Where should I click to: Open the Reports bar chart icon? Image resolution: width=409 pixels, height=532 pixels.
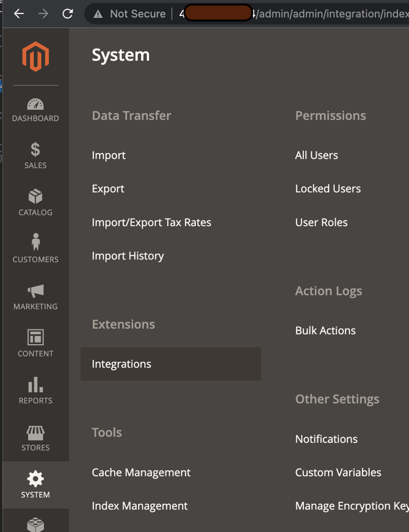pyautogui.click(x=35, y=385)
